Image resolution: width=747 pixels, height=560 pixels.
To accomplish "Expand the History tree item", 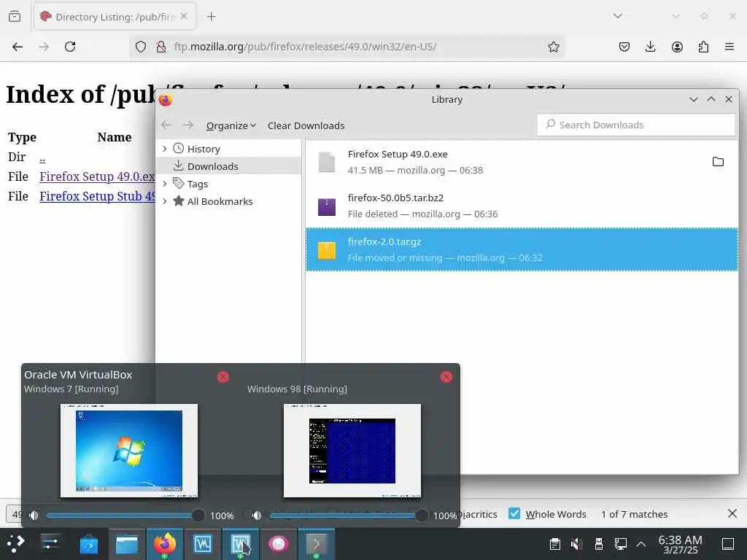I will [164, 149].
